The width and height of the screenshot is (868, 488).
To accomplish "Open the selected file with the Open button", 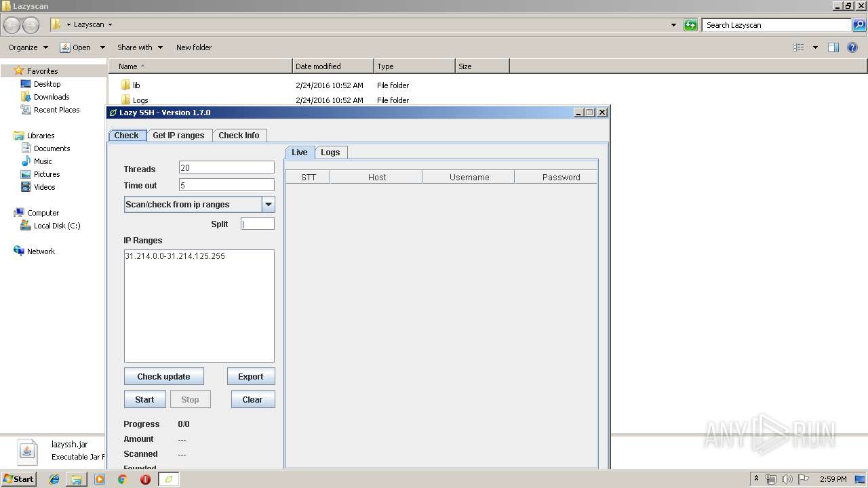I will click(76, 47).
